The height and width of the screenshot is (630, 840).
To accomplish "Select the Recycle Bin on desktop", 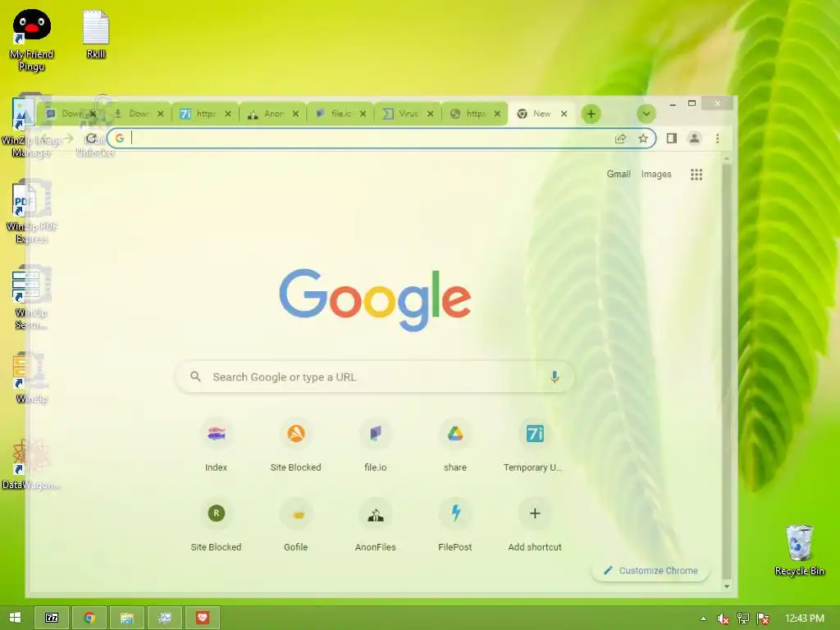I will point(799,550).
